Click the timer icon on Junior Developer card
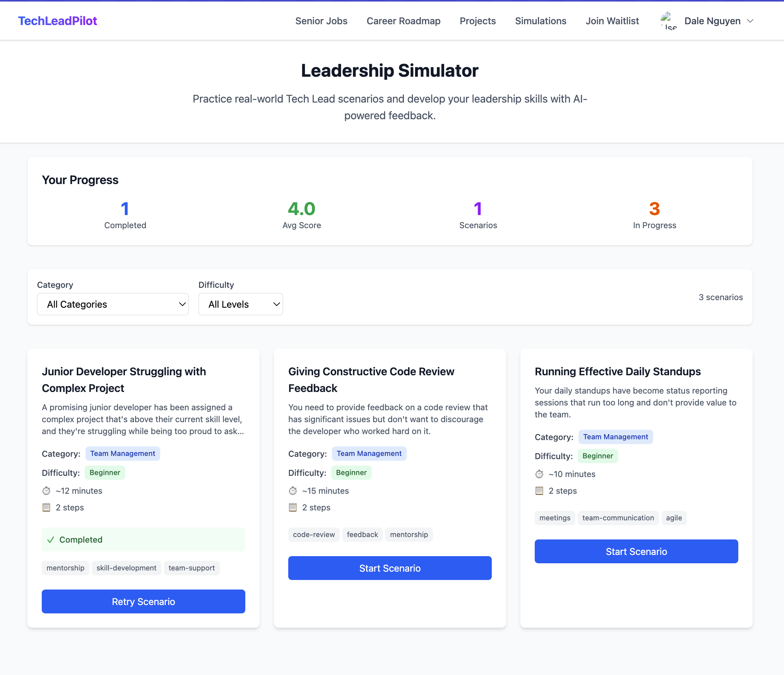 point(47,491)
